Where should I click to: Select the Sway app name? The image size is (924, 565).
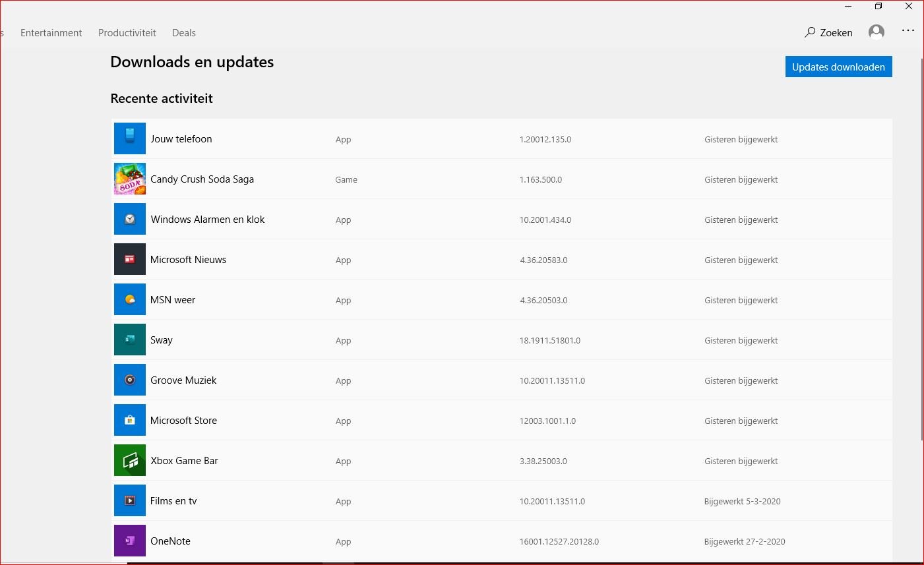tap(162, 340)
